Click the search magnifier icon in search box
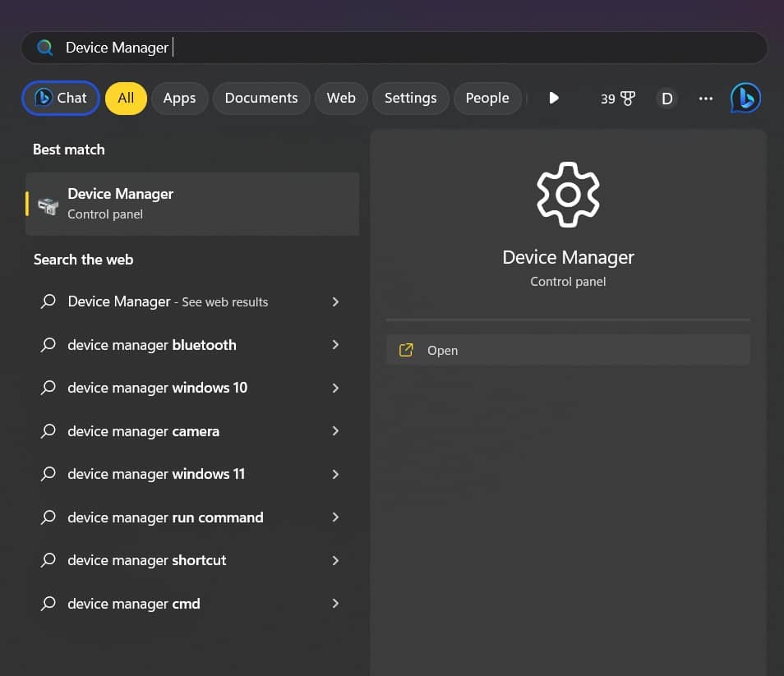784x676 pixels. pos(45,48)
